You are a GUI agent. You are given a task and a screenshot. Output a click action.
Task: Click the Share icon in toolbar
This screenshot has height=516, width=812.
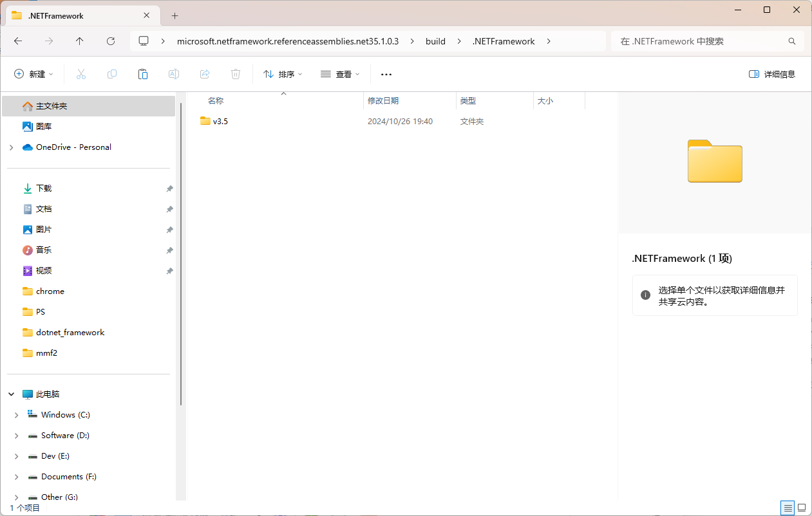pos(205,74)
